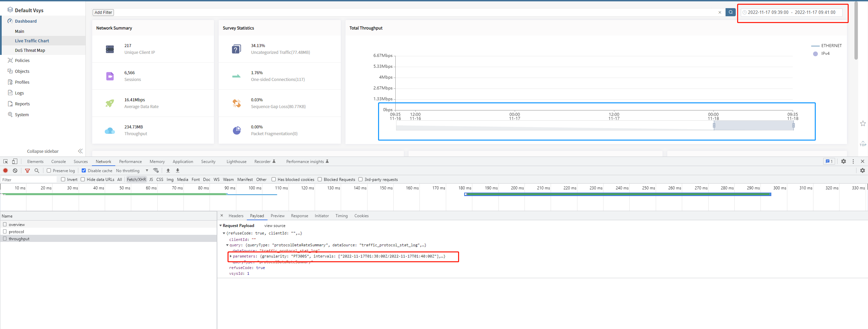Click the blue search magnifier button
Screen dimensions: 868x329
click(x=730, y=12)
